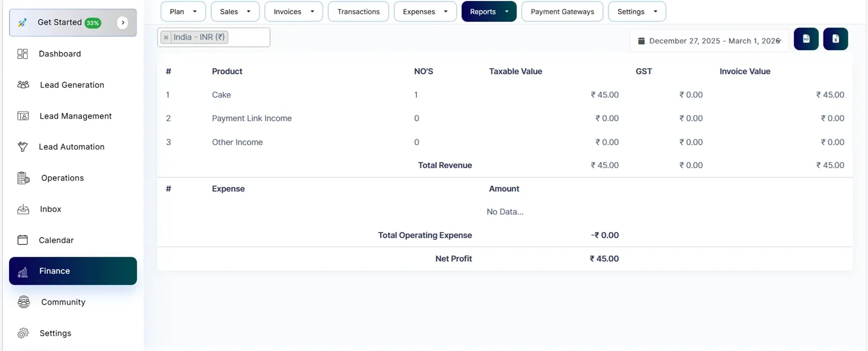Go to the Transactions tab
Viewport: 868px width, 351px height.
[x=358, y=11]
